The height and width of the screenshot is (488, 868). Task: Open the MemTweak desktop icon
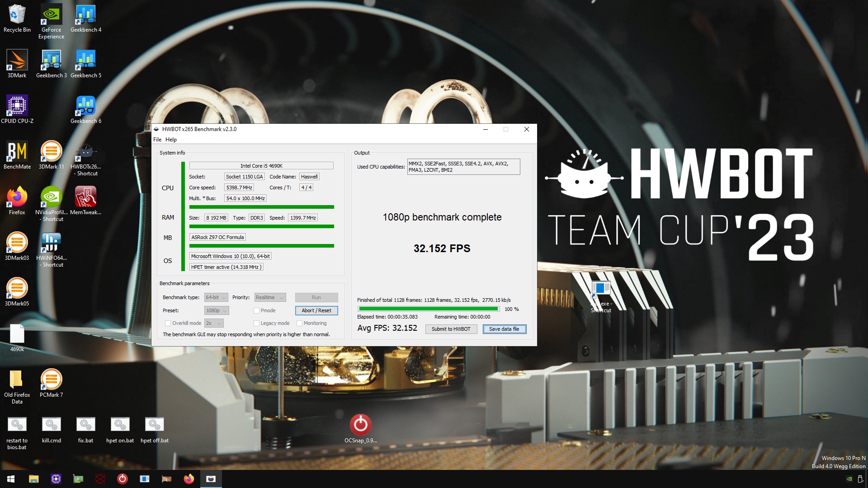(85, 201)
